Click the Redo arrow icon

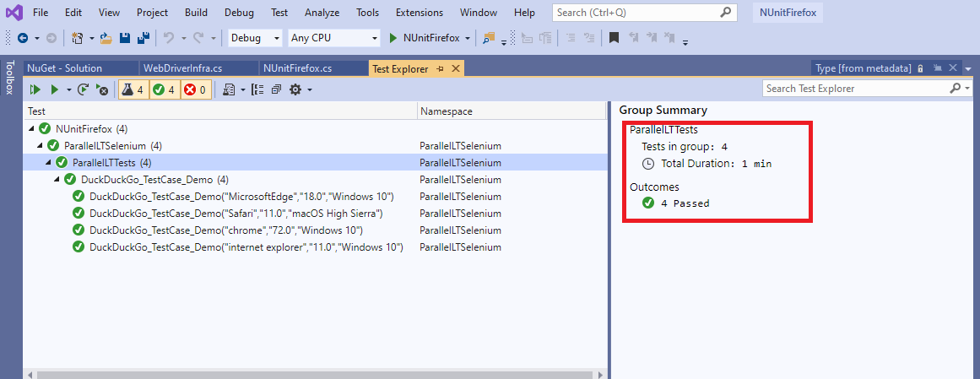(198, 38)
